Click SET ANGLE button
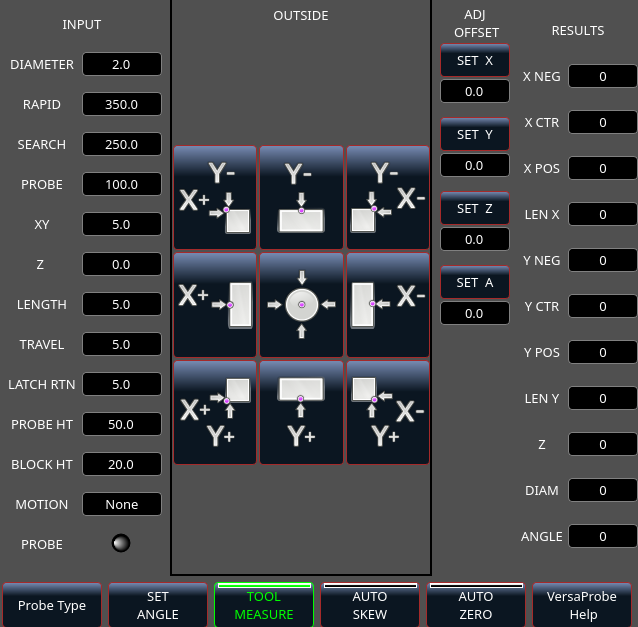The image size is (638, 627). [158, 605]
